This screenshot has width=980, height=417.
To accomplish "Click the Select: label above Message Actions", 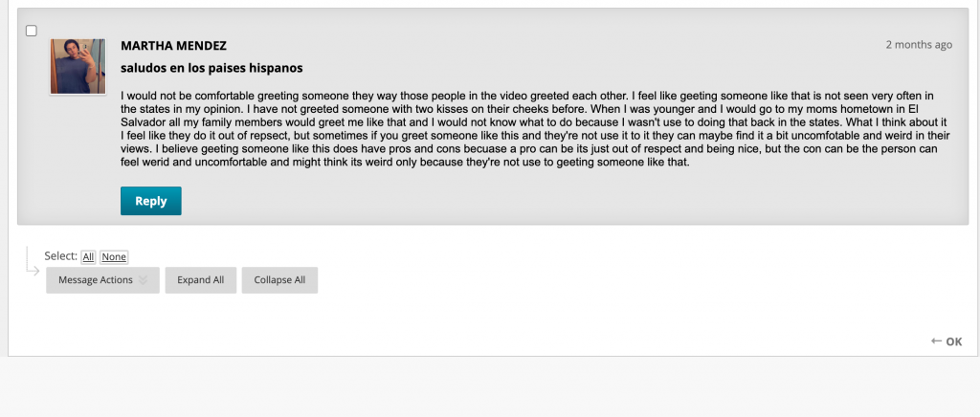I will click(60, 256).
